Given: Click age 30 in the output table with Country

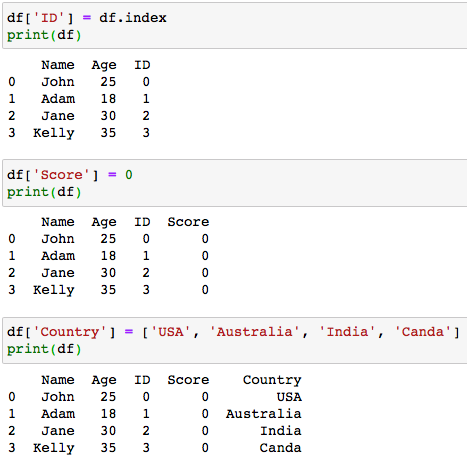Looking at the screenshot, I should pyautogui.click(x=108, y=431).
